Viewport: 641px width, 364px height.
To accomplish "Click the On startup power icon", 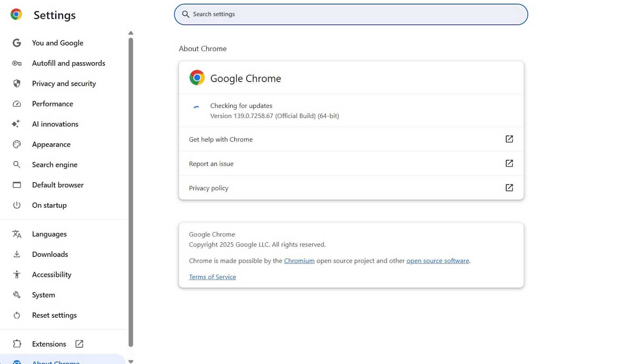I will click(x=17, y=205).
